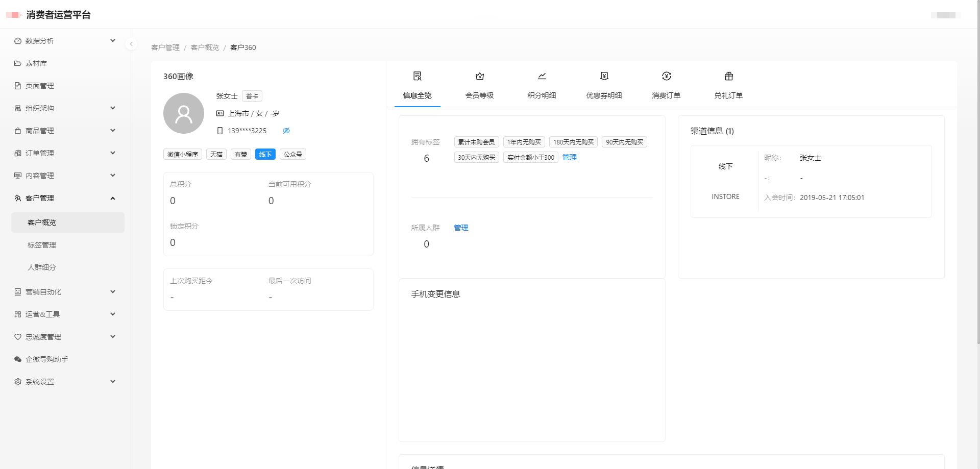
Task: Toggle phone number visibility eye icon
Action: click(x=286, y=131)
